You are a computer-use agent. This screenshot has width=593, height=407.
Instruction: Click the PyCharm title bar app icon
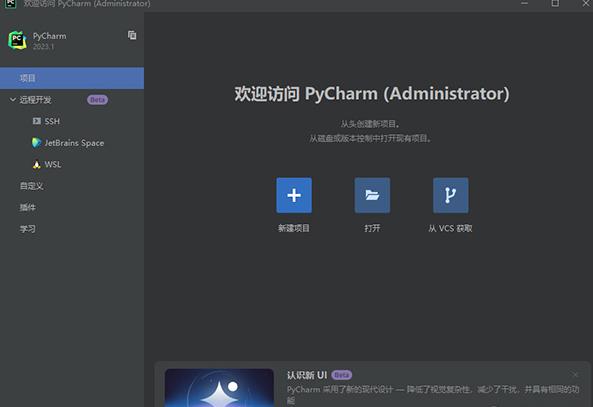(11, 3)
